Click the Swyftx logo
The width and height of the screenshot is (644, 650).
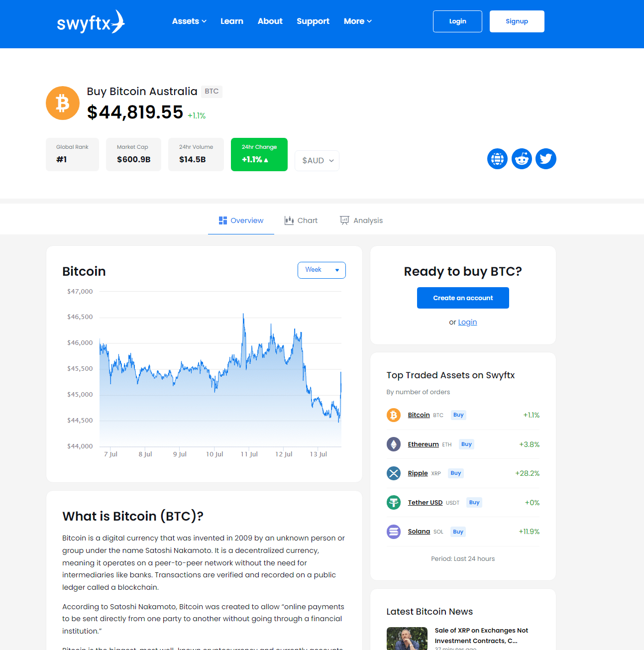pos(91,22)
